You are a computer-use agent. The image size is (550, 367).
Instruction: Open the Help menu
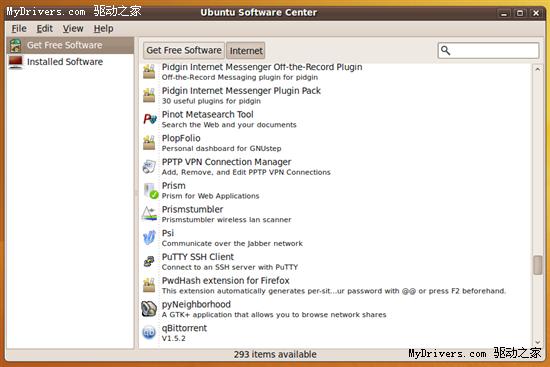click(103, 28)
